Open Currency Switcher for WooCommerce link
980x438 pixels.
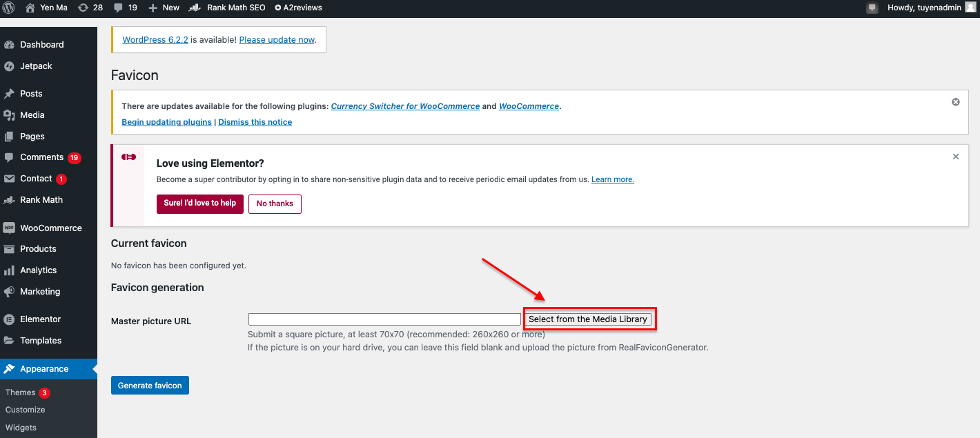(x=405, y=106)
